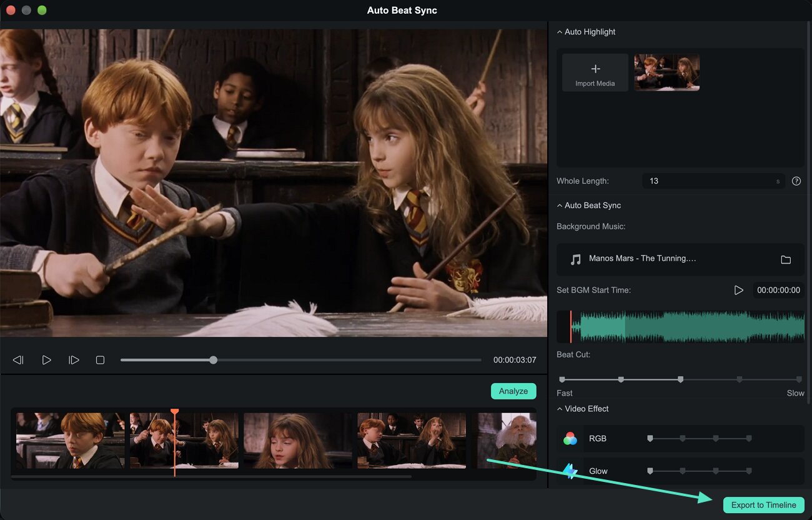Click the Import Media tile
Screen dimensions: 812x520
coord(595,72)
